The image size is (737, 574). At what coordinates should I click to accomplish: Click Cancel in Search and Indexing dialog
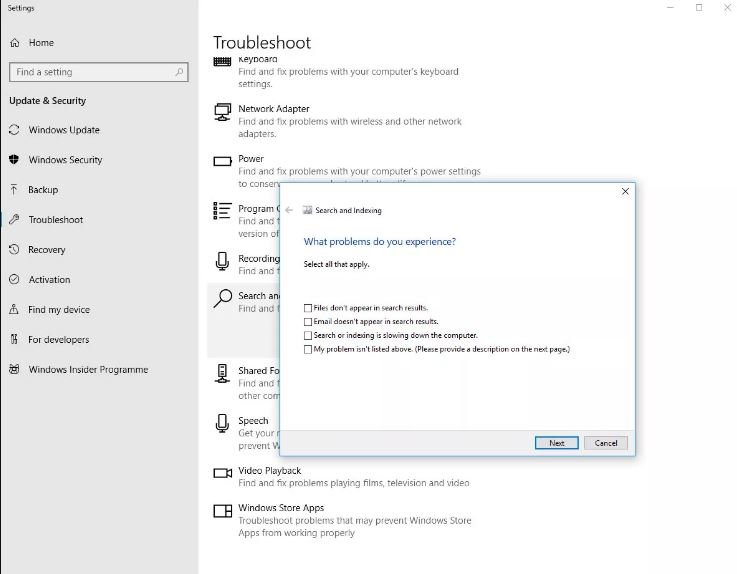[606, 443]
